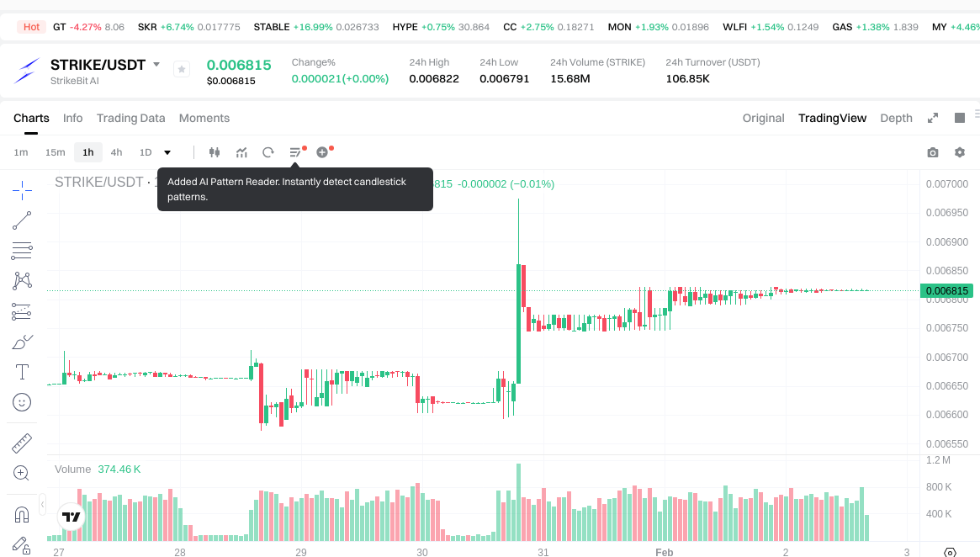Open the Trading Data tab

click(x=130, y=118)
